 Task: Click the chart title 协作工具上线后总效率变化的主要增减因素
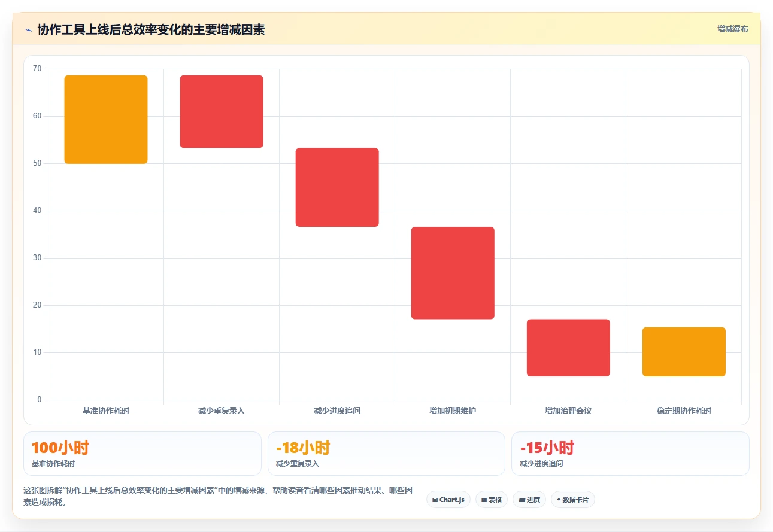tap(151, 29)
